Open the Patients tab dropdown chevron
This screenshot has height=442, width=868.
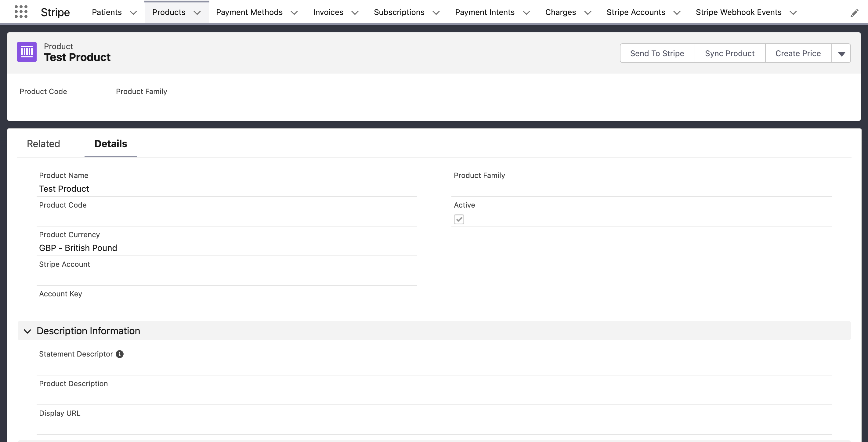pos(133,13)
